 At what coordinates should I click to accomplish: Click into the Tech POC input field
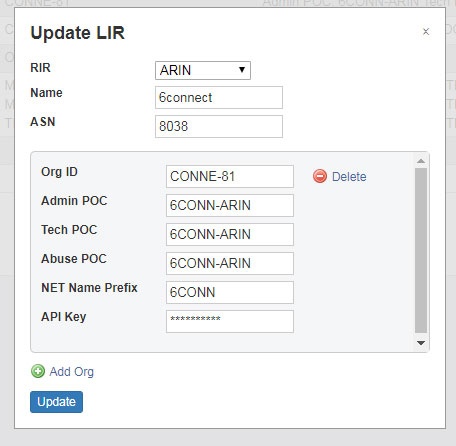coord(230,234)
